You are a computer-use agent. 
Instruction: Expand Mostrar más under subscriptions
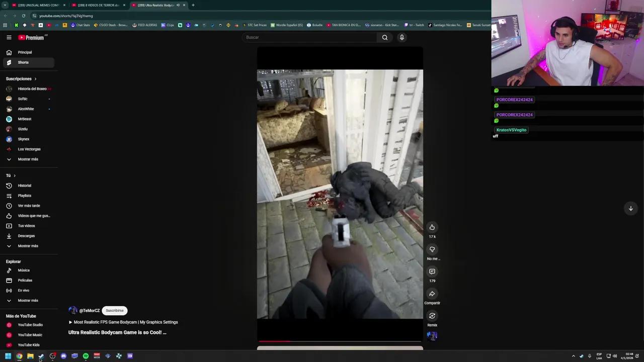click(x=28, y=159)
